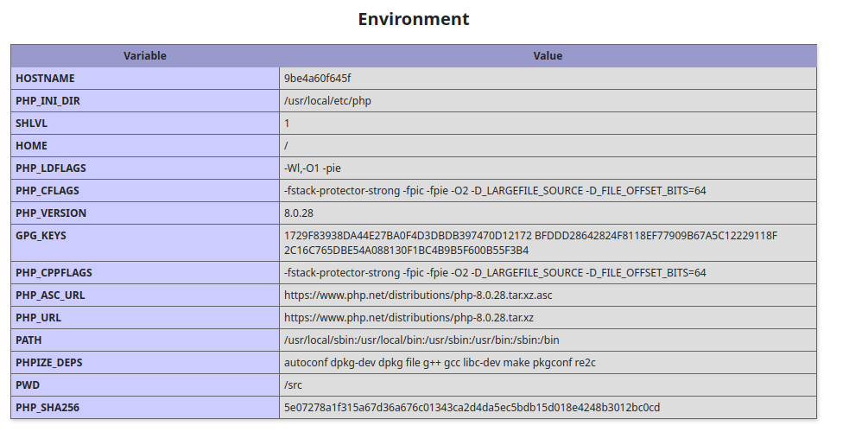Viewport: 868px width, 432px height.
Task: Click the PHPIZE_DEPS package list value
Action: click(440, 363)
